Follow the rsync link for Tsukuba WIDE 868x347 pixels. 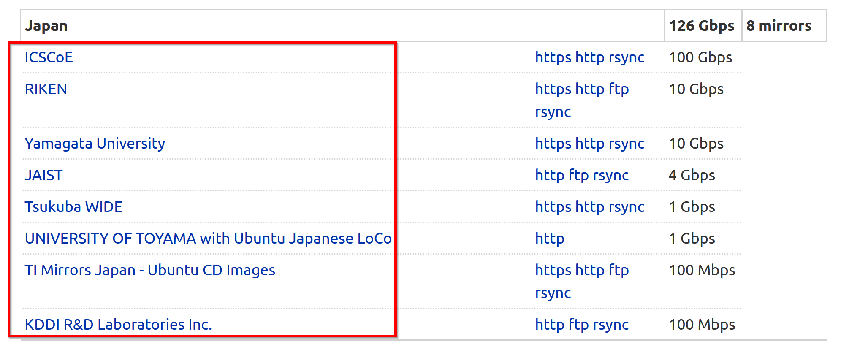(627, 207)
